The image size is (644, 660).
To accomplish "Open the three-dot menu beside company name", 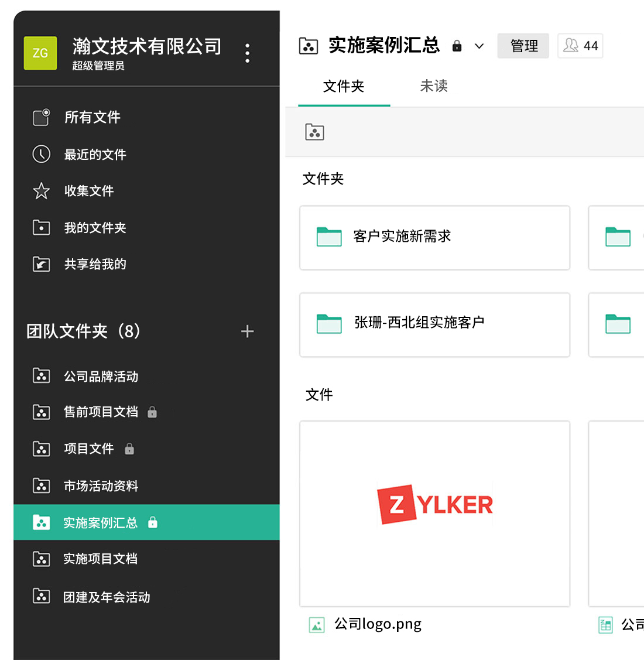I will 248,53.
